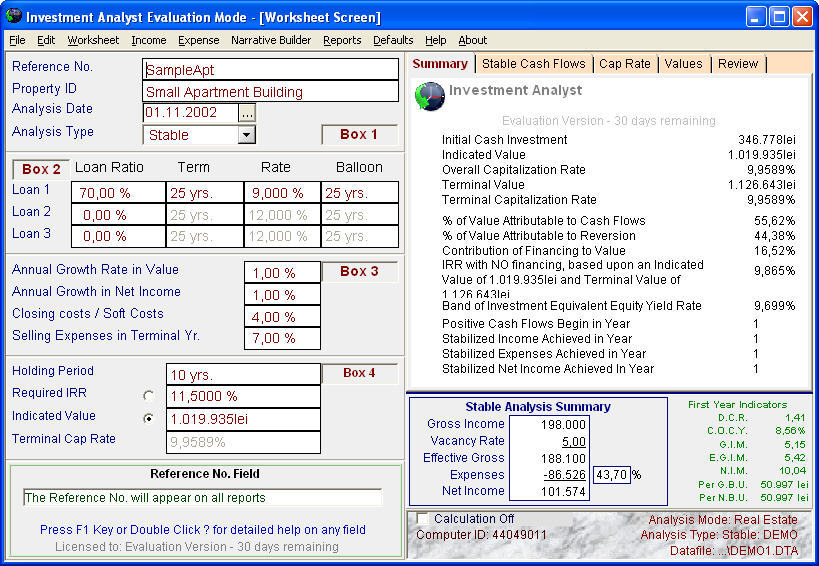Click Loan 2 Loan Ratio 0,00 % field
819x566 pixels.
coord(118,215)
